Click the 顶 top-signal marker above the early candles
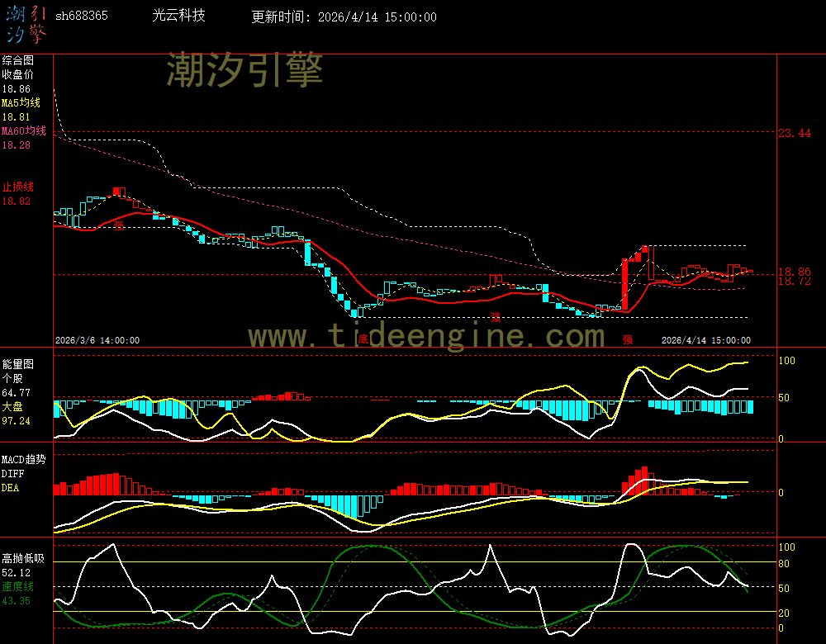The image size is (826, 644). (x=117, y=187)
